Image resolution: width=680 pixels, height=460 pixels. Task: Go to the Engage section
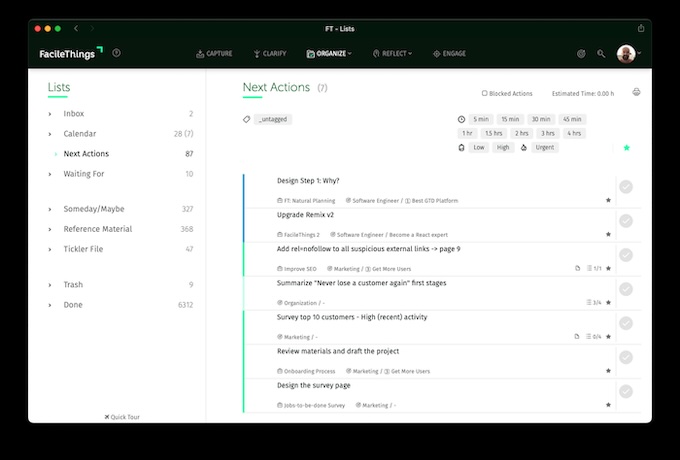click(450, 53)
